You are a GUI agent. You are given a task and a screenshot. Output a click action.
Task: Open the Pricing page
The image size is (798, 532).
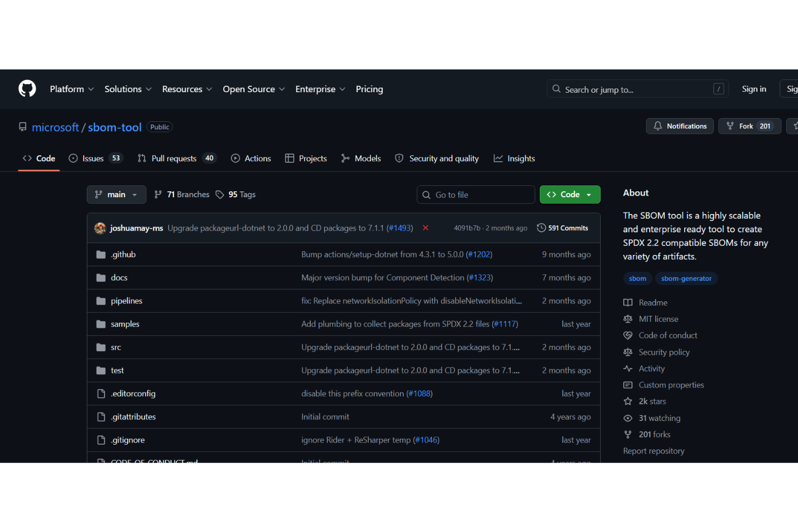(369, 89)
